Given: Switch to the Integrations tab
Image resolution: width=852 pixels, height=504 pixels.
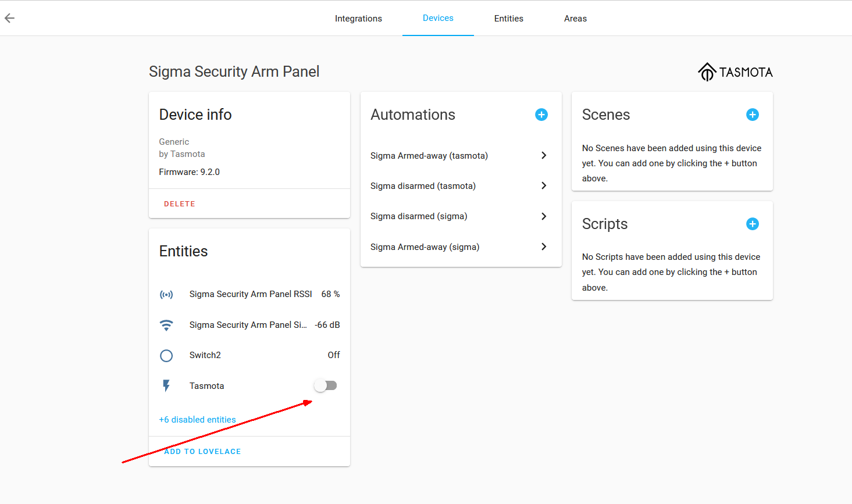Looking at the screenshot, I should [x=358, y=19].
